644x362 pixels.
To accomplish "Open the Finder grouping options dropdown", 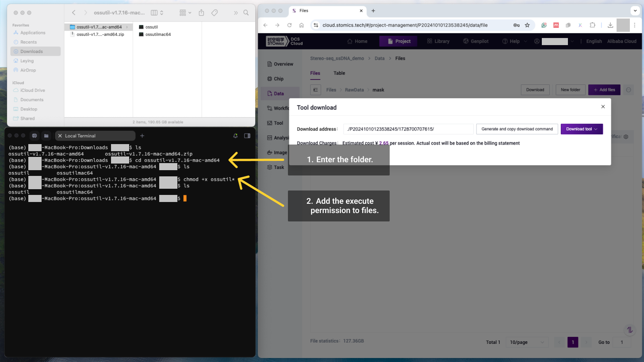I will pos(186,13).
